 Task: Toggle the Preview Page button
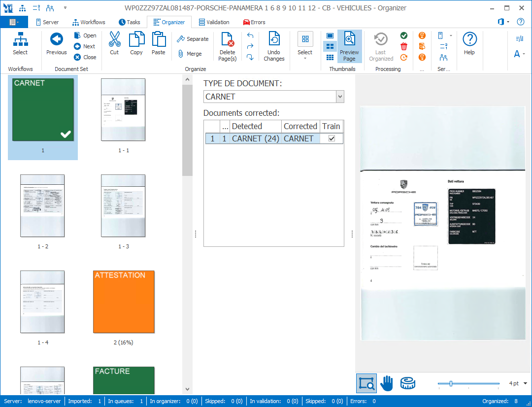349,46
